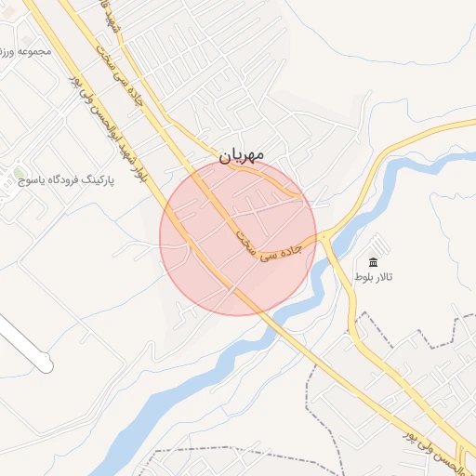Click the جاده سی سخت label inside red circle

point(269,248)
